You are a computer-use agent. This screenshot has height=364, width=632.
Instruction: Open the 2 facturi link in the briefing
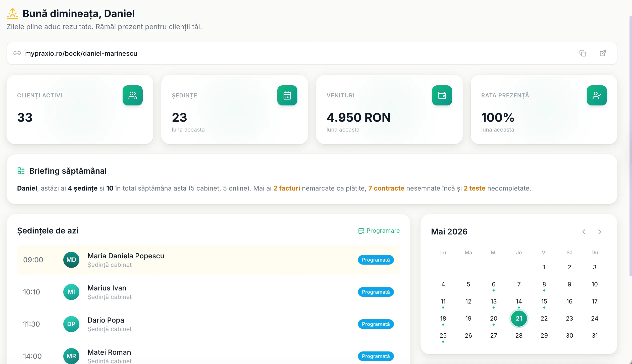click(x=287, y=188)
